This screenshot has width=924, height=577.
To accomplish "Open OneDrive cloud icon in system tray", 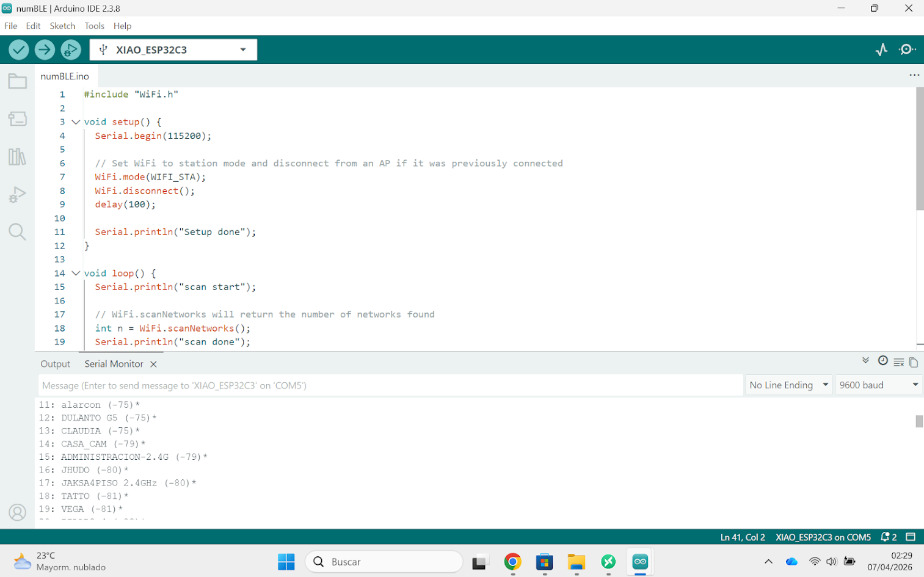I will [791, 562].
